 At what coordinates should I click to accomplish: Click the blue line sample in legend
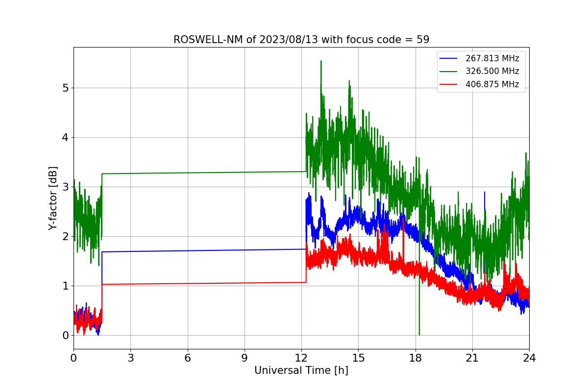pos(449,58)
